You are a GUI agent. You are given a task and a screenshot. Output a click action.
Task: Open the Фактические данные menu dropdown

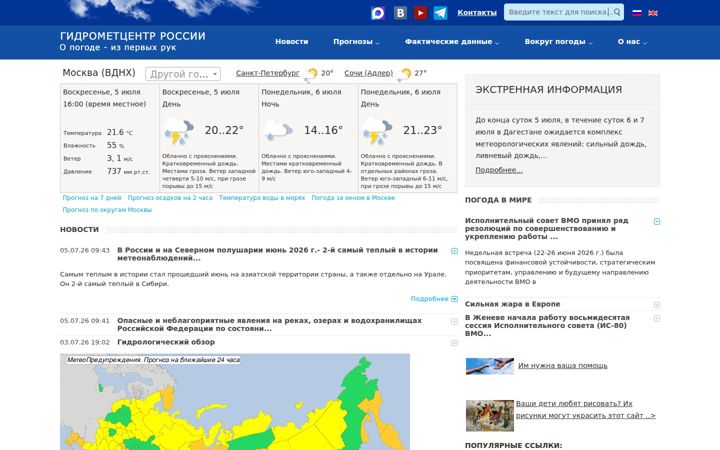click(452, 42)
